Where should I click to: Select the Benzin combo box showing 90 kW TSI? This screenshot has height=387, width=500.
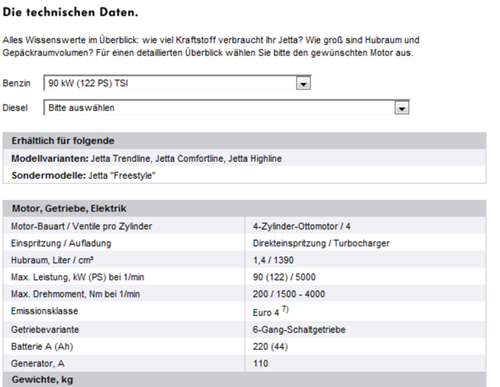pos(177,83)
